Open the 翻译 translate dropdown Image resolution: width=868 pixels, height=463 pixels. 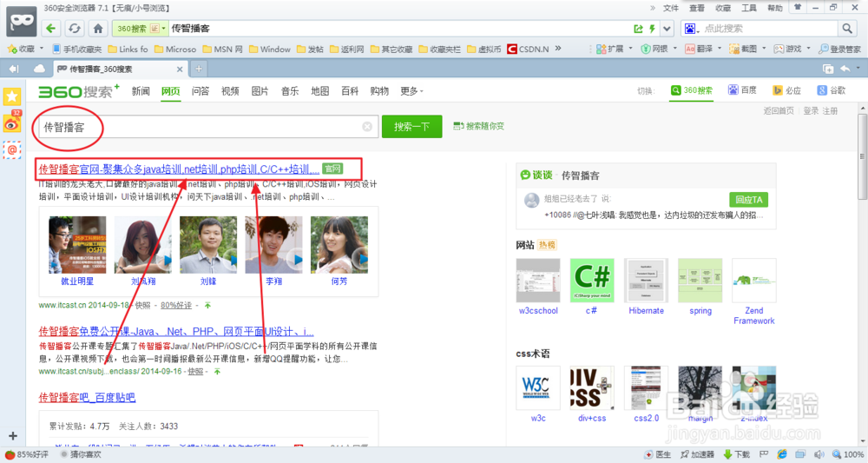tap(719, 49)
